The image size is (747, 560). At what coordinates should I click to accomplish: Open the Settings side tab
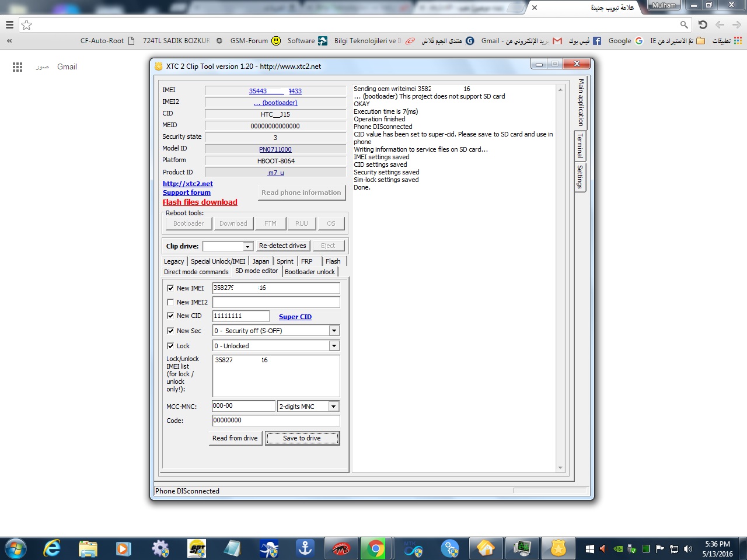click(580, 177)
